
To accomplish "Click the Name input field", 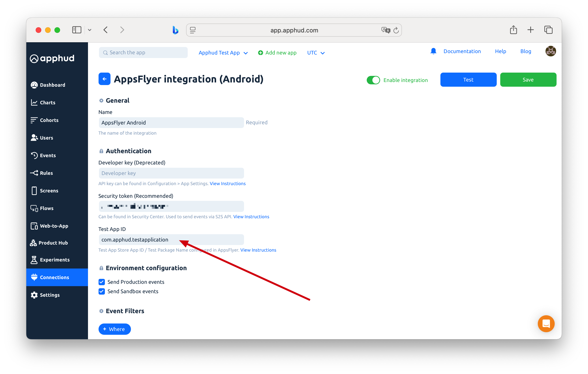I will point(171,123).
